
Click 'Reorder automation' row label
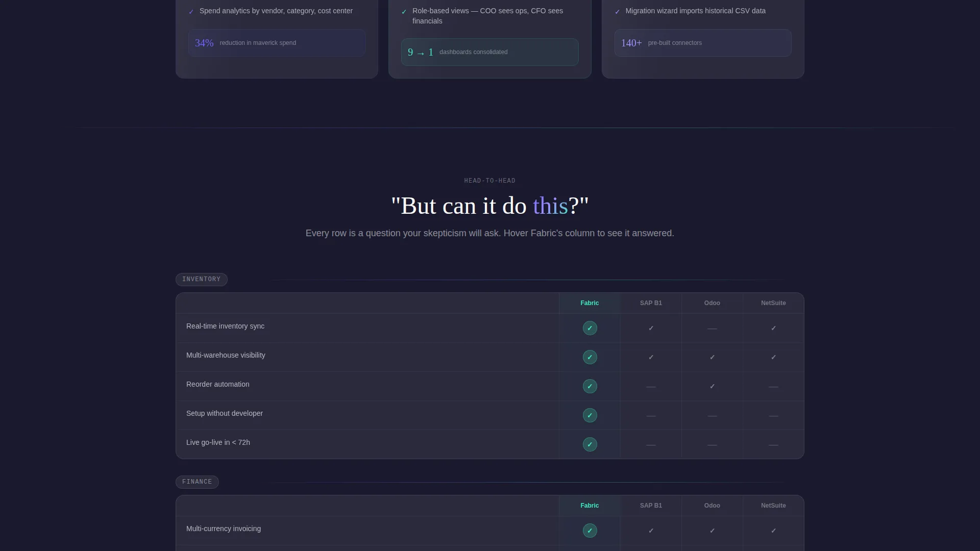[218, 384]
